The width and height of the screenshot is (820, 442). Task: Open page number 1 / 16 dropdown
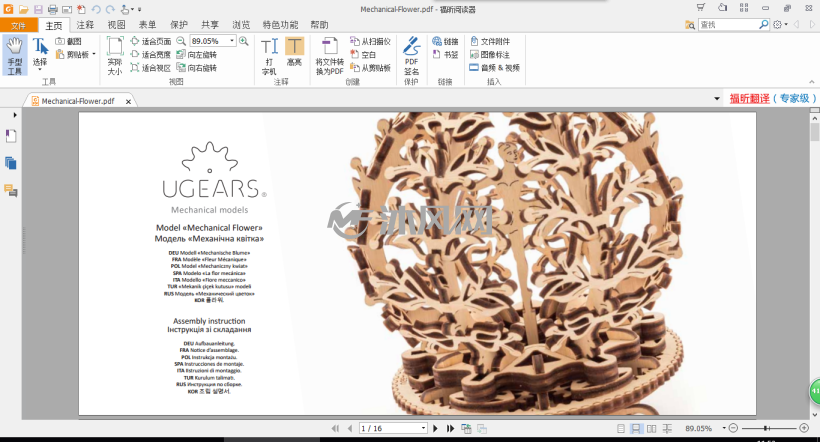[423, 428]
